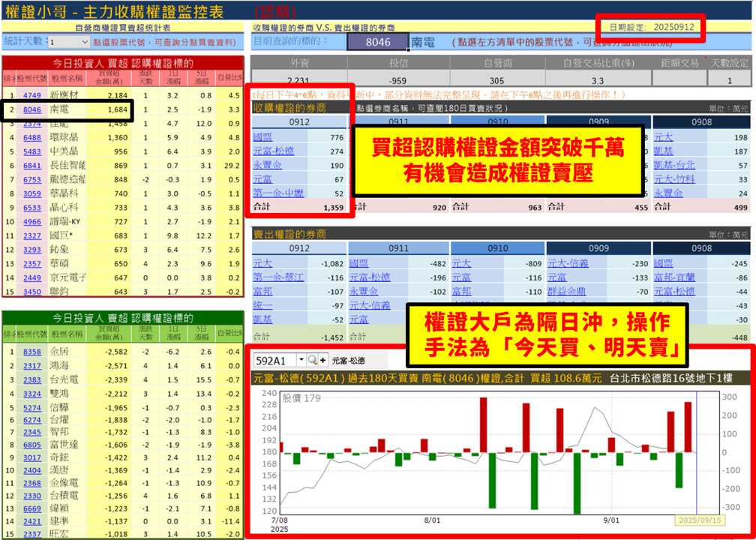Click the magnifier search icon beside 592A1
This screenshot has height=540, width=756.
click(x=313, y=360)
